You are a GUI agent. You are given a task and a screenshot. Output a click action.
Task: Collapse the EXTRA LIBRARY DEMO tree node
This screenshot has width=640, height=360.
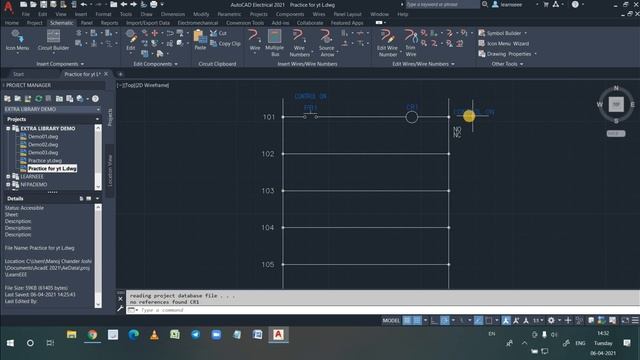coord(8,129)
